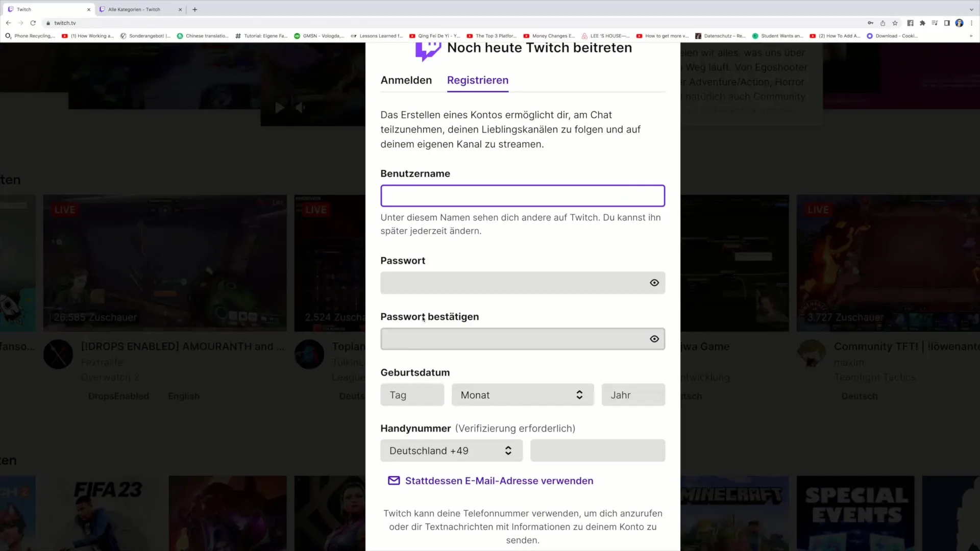Open LEE'S HOUSE Airbnb bookmark
This screenshot has height=551, width=980.
point(606,36)
